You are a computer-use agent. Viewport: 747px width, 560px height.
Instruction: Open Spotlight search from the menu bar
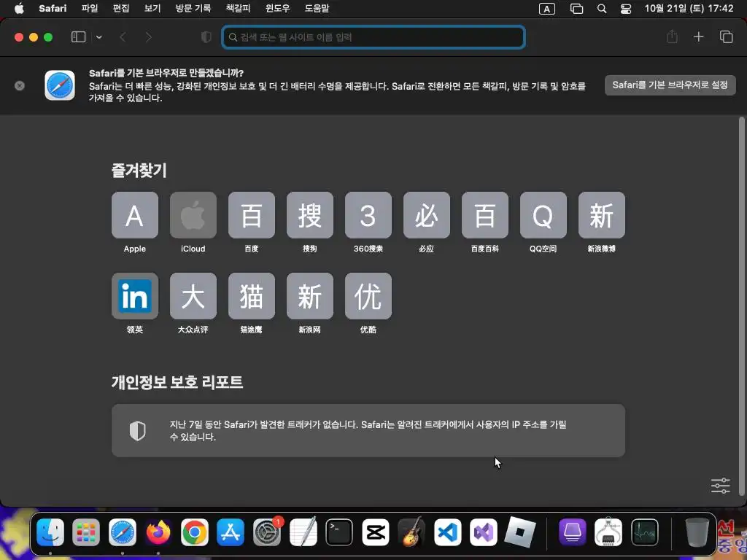[x=602, y=9]
